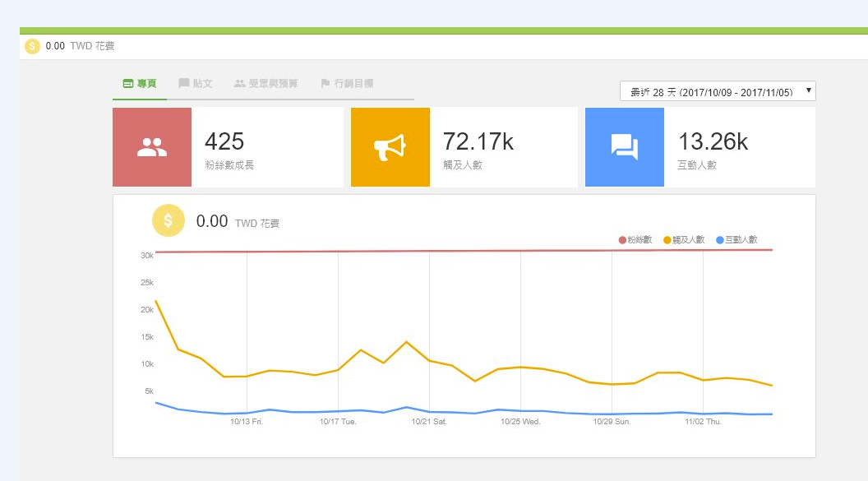Click the 觸及人數 card label
Viewport: 868px width, 481px height.
click(x=463, y=165)
